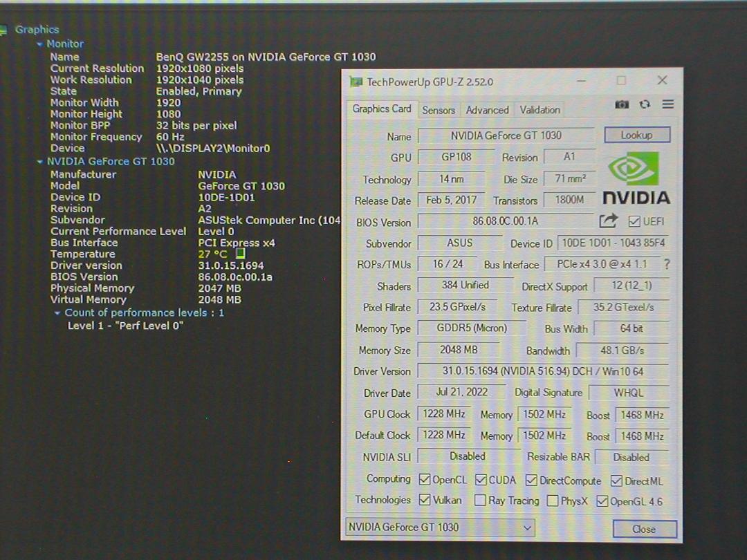Screen dimensions: 747x560
Task: Click the GPU Name field
Action: coord(506,136)
